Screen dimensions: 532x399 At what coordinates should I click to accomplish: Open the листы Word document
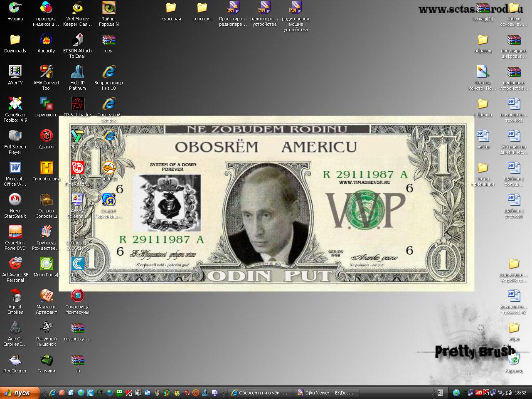point(483,140)
